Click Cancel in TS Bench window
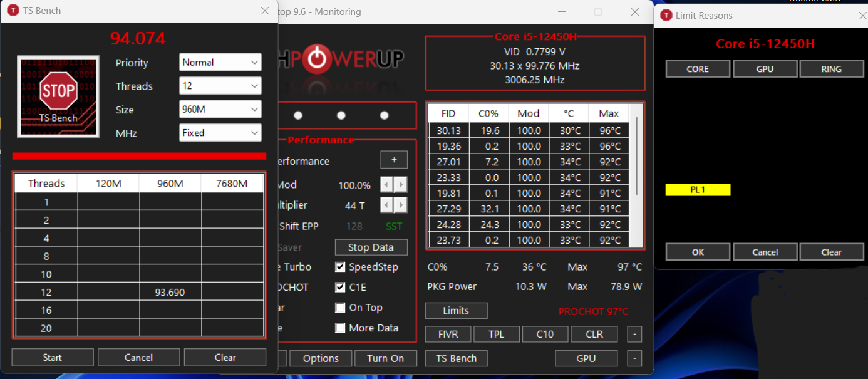The image size is (868, 379). point(138,357)
